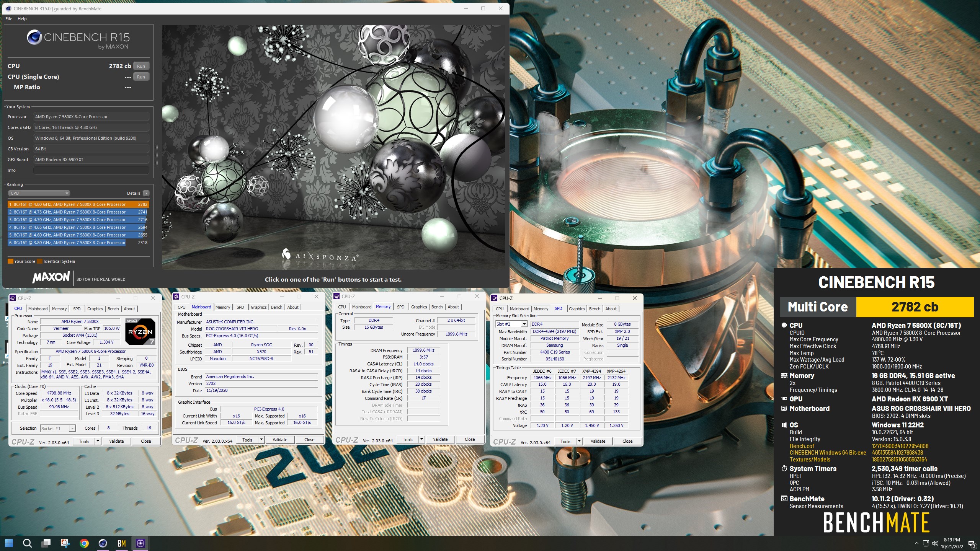This screenshot has height=551, width=980.
Task: Expand the ranking Details arrow
Action: coord(146,193)
